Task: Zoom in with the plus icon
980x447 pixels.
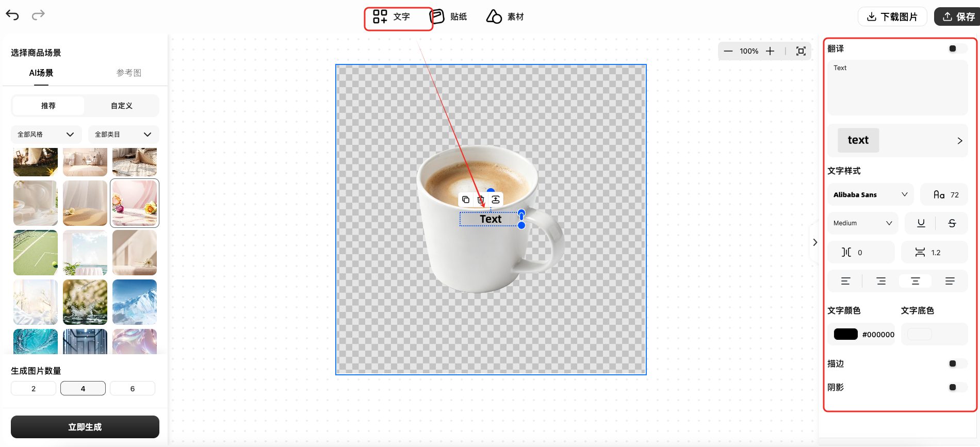Action: (x=770, y=51)
